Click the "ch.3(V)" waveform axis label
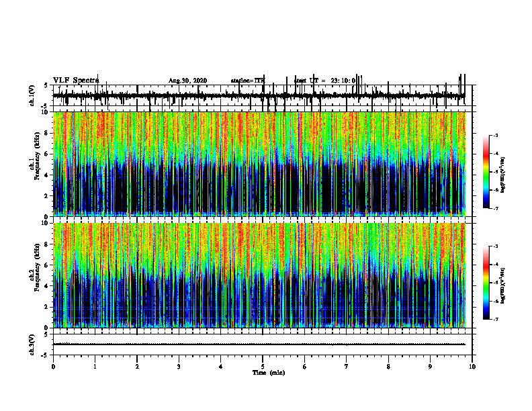 coord(32,345)
